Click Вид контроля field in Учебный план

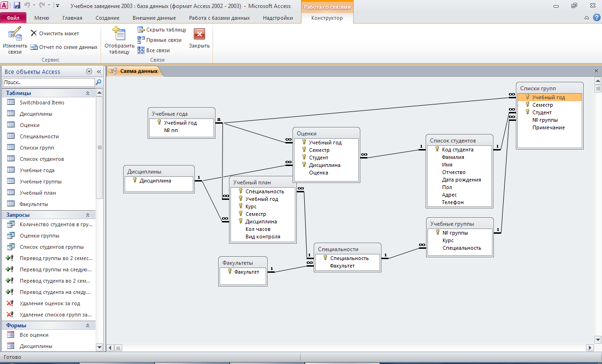click(263, 237)
